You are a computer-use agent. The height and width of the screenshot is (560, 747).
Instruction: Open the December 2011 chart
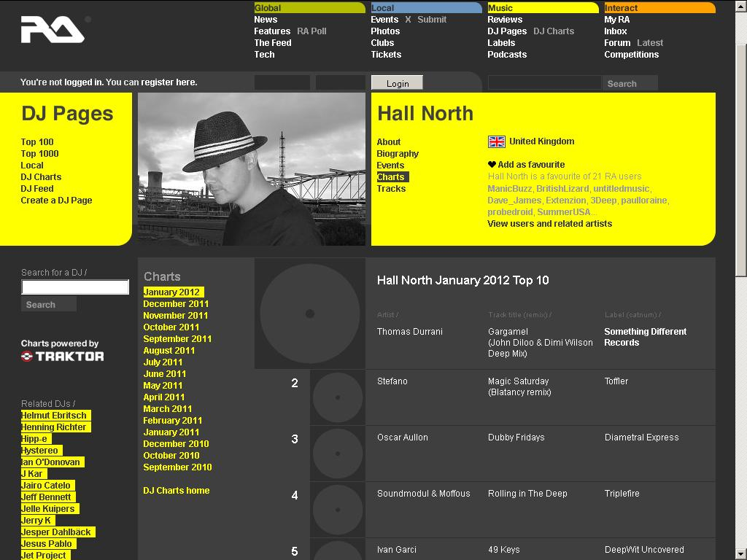[x=176, y=304]
